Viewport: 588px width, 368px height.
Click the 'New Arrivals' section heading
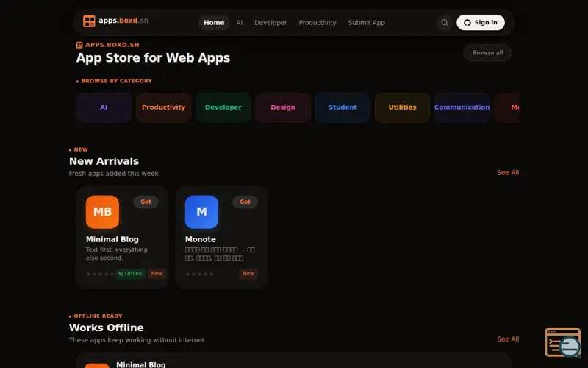tap(104, 161)
